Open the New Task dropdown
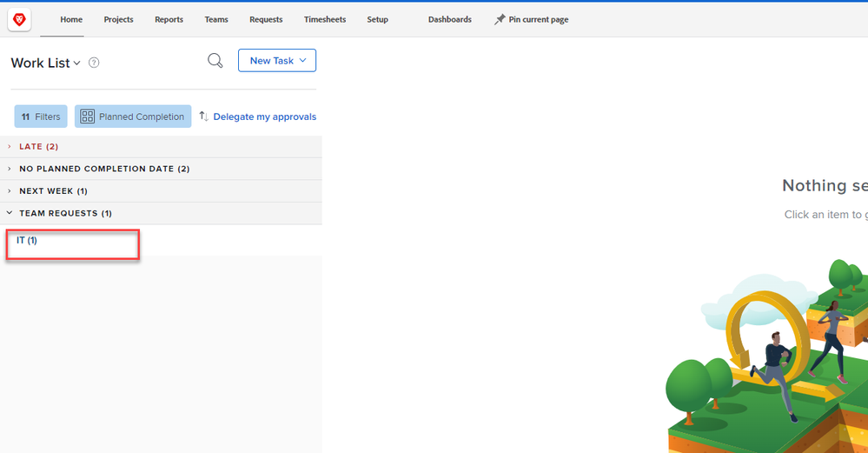The height and width of the screenshot is (453, 868). (x=277, y=61)
